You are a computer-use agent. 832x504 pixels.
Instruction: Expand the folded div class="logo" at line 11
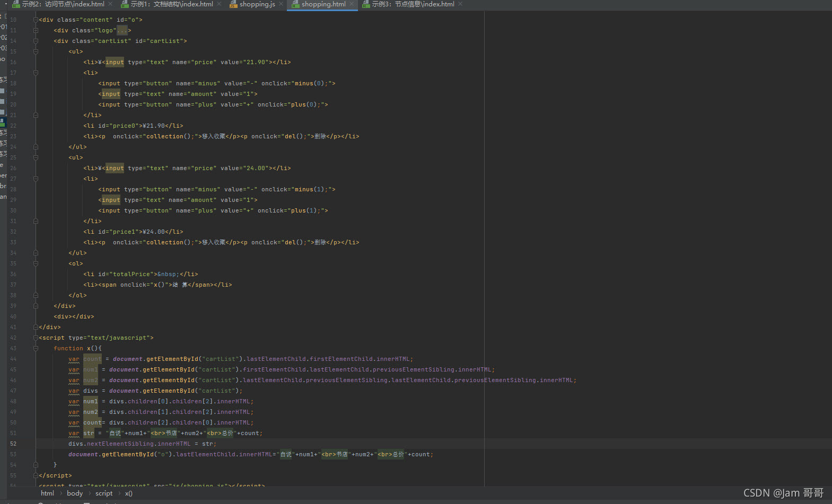(36, 30)
